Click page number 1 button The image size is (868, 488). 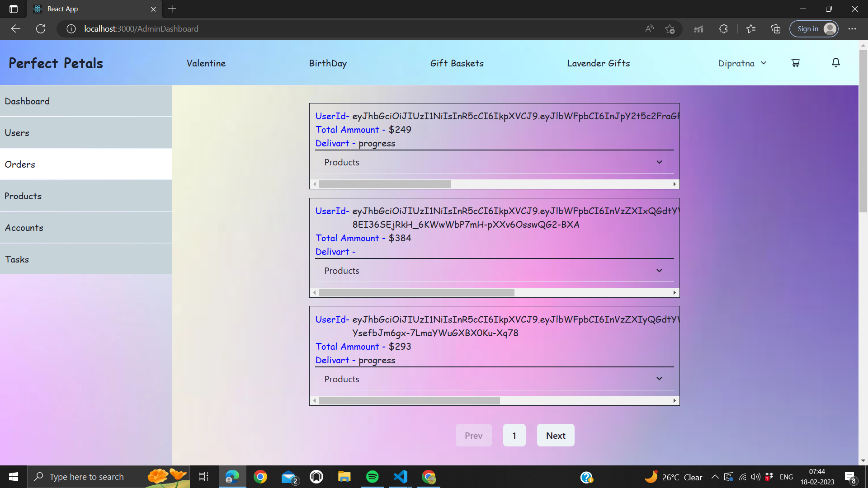click(x=514, y=436)
